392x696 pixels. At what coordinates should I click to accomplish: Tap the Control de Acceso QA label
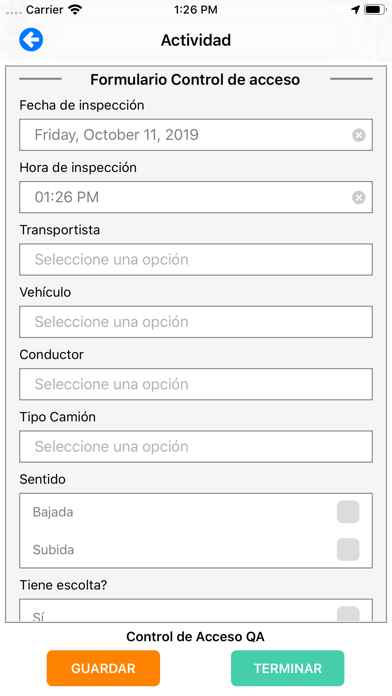click(x=195, y=637)
